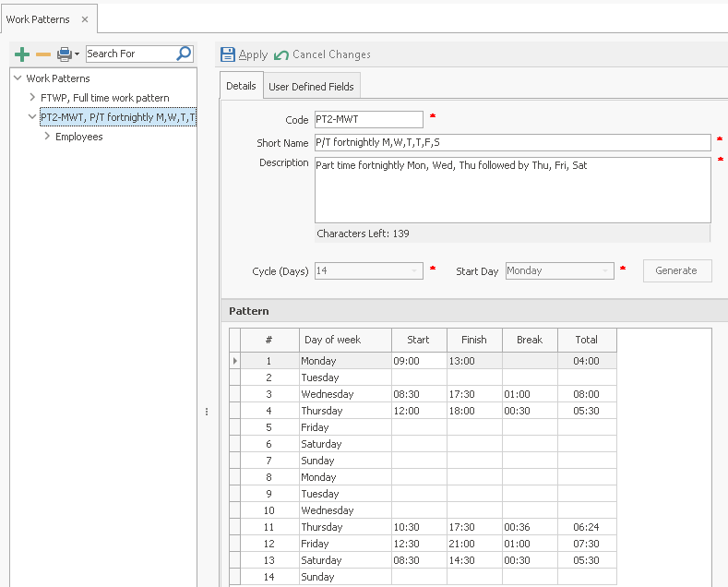Open the print options dropdown arrow

(x=78, y=54)
